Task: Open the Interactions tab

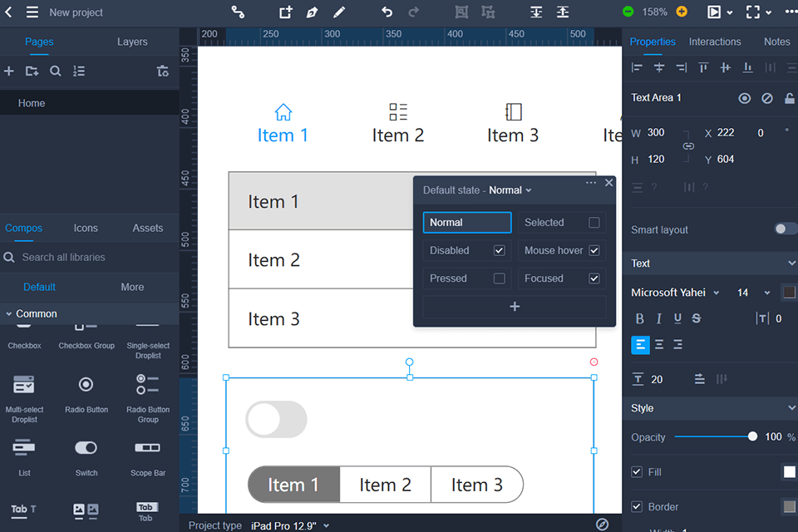Action: (715, 42)
